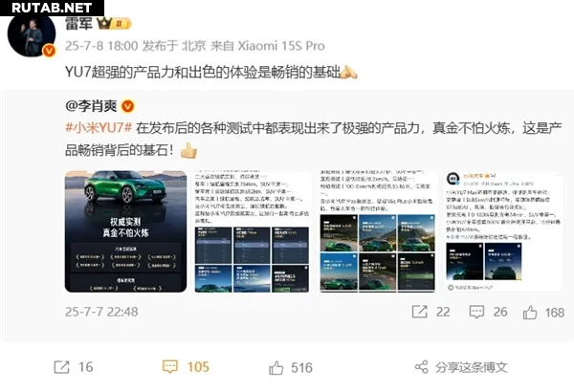Click the repost icon on the quoted post

coord(420,312)
